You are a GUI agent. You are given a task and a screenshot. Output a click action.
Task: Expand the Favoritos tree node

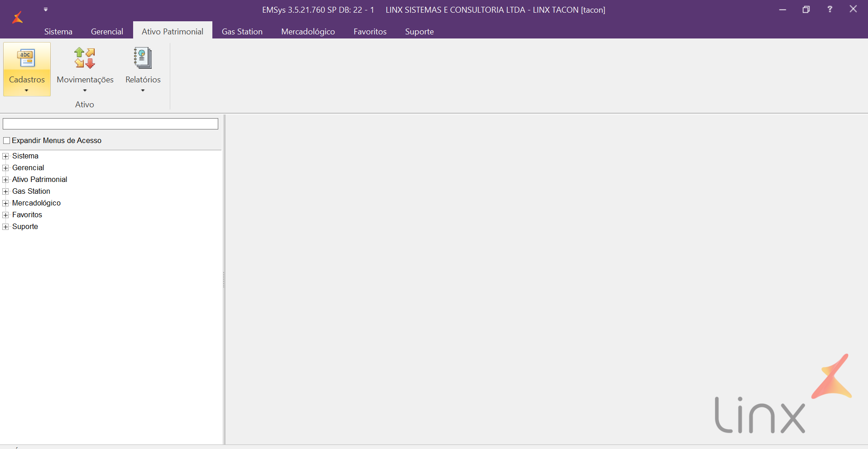point(5,215)
